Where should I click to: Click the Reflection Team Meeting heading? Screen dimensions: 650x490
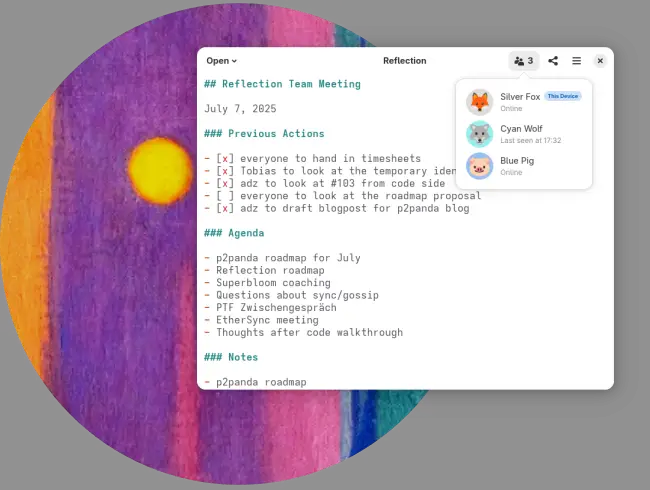[282, 84]
